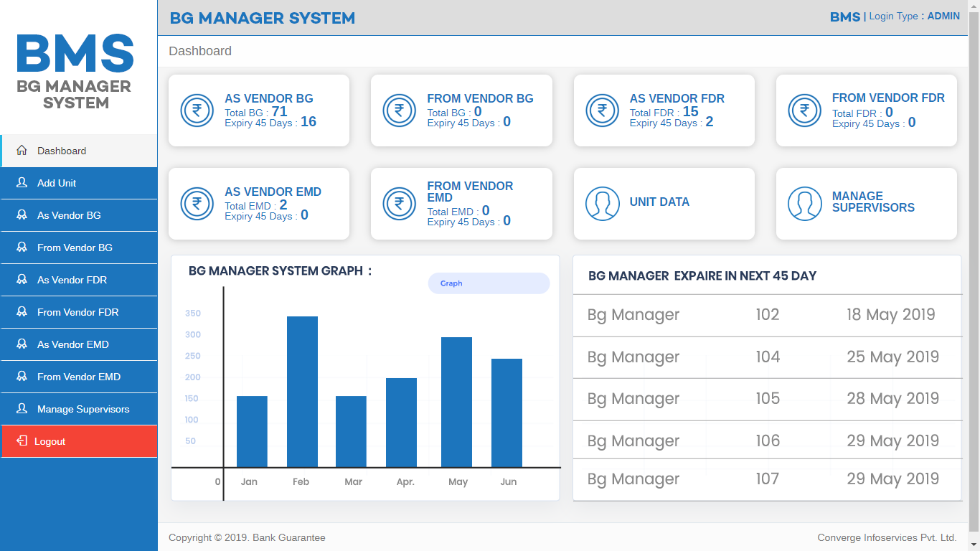Open Manage Supervisors sidebar item
This screenshot has width=980, height=551.
pos(83,409)
